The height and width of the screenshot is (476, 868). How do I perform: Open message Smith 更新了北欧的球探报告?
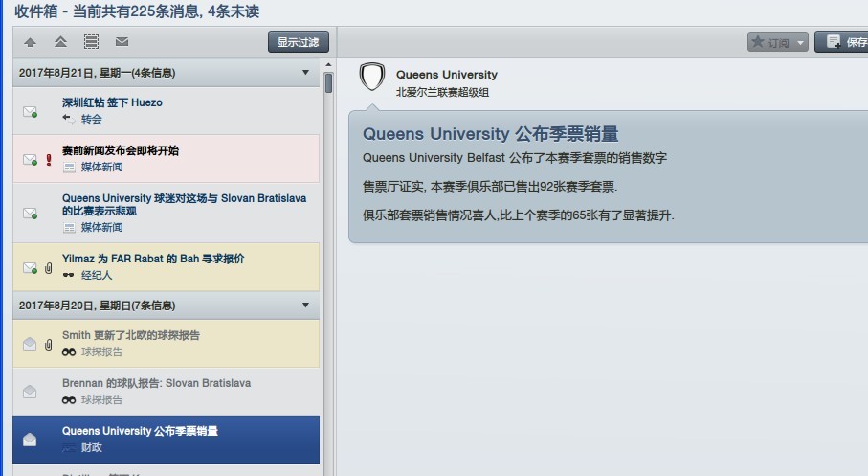[x=167, y=344]
